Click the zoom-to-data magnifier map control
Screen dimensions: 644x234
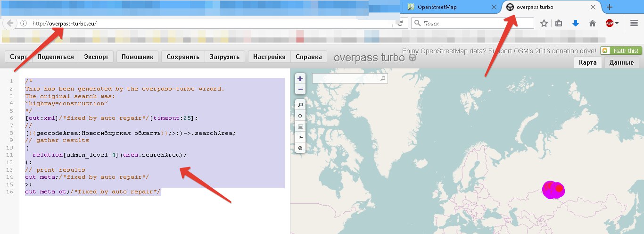[x=300, y=105]
